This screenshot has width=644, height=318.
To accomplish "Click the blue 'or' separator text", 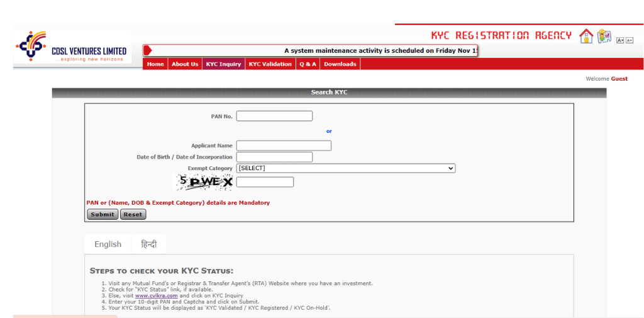I will pyautogui.click(x=329, y=131).
